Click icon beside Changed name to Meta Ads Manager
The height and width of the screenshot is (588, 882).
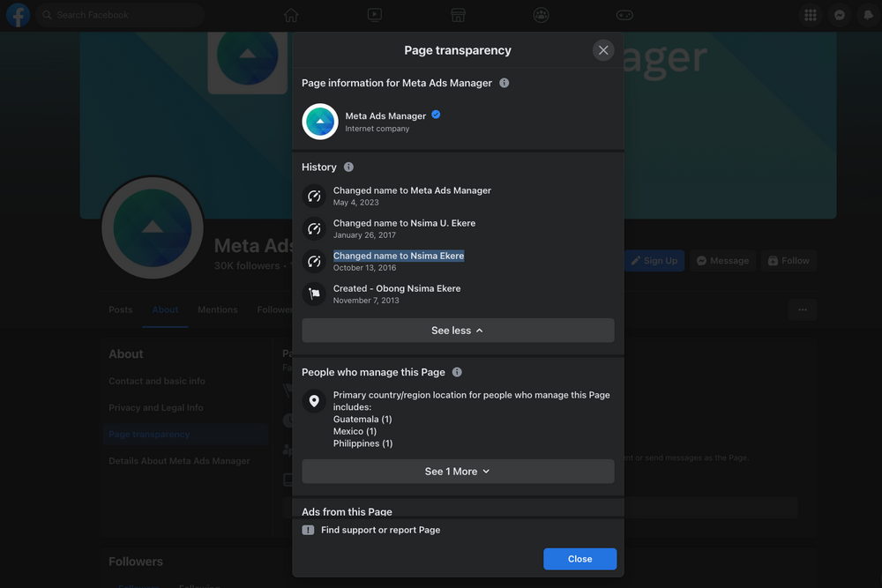coord(315,196)
